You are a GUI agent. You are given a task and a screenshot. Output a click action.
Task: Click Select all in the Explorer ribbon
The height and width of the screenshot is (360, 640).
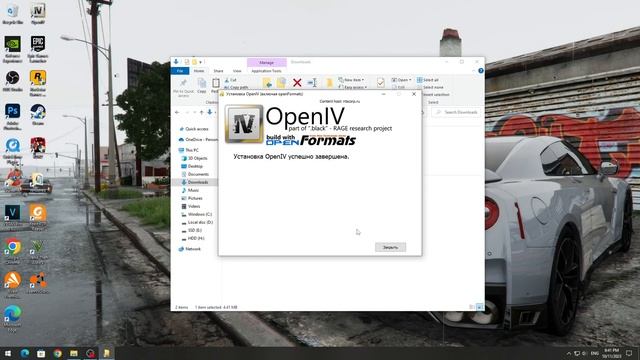[428, 80]
